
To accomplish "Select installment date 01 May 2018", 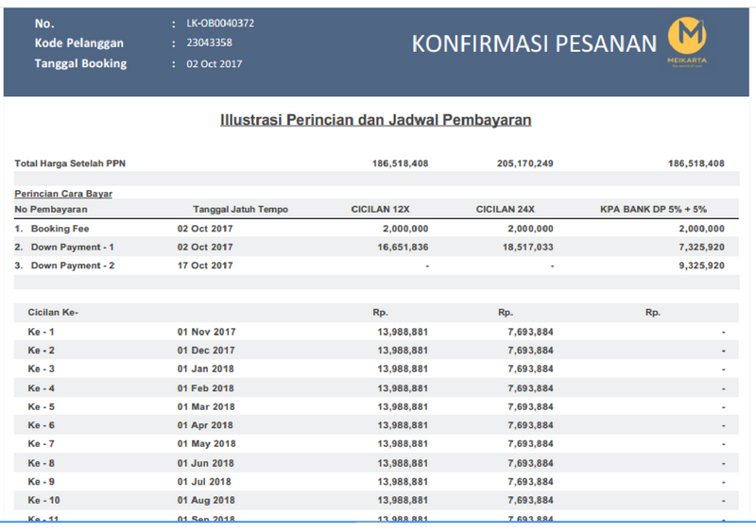I will point(206,443).
